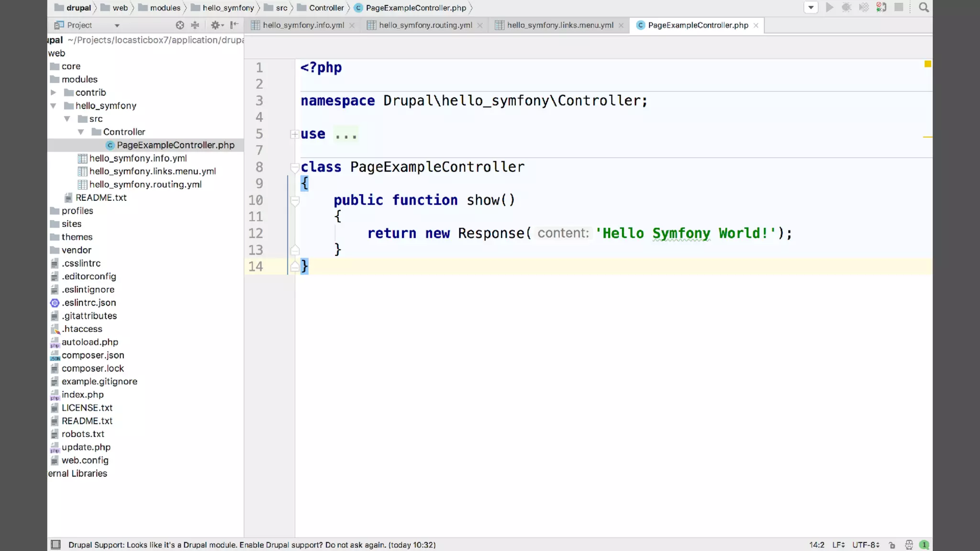Open run configuration dropdown

811,8
